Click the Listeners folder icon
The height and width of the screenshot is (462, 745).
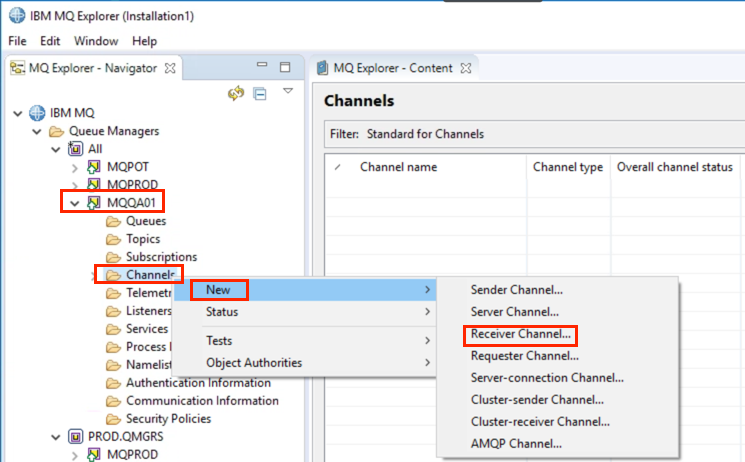point(113,311)
